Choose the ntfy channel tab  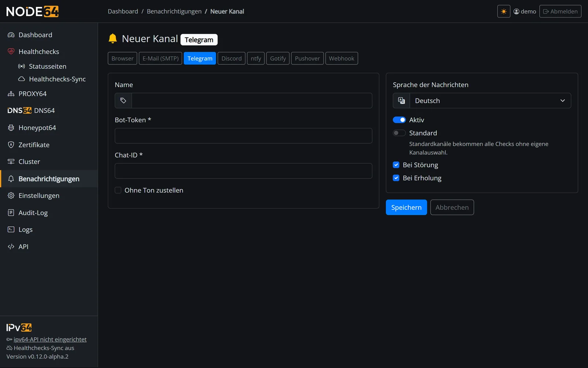[x=256, y=58]
